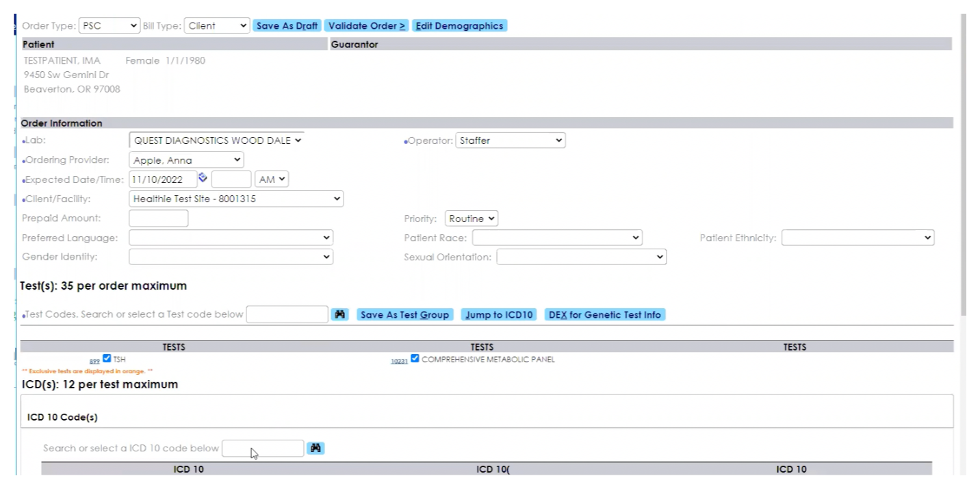This screenshot has width=980, height=489.
Task: Click the ICD 10 code search field
Action: 263,449
